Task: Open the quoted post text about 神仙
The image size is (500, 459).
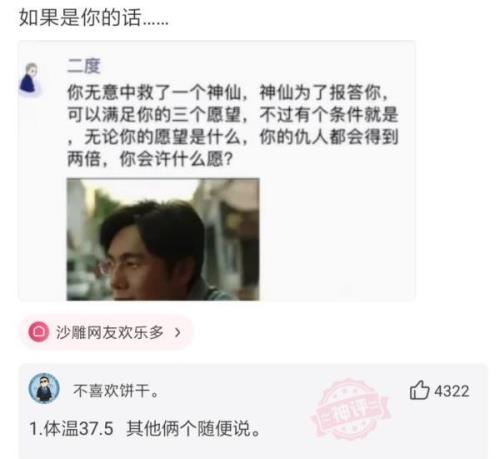Action: click(233, 125)
